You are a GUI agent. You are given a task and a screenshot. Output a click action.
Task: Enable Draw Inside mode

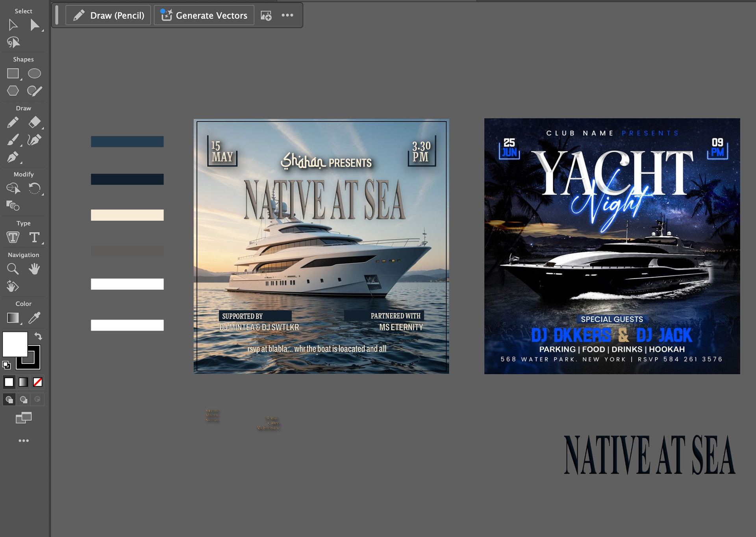[37, 399]
